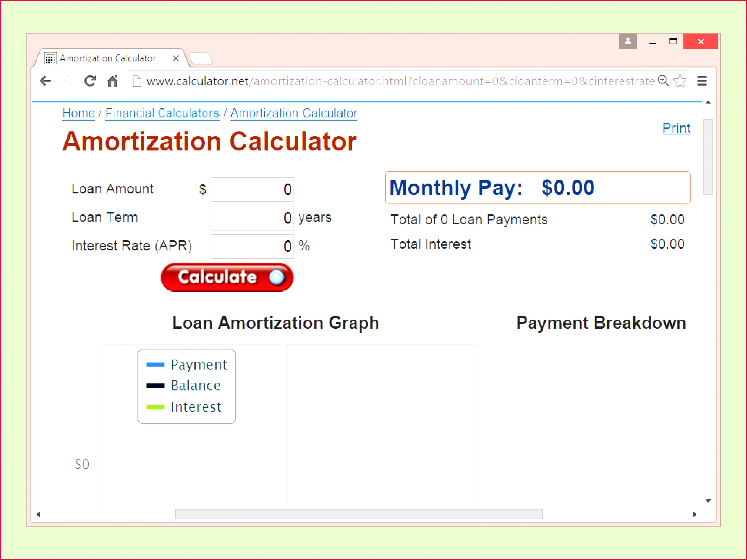Viewport: 747px width, 560px height.
Task: Open the Print link
Action: click(x=676, y=128)
